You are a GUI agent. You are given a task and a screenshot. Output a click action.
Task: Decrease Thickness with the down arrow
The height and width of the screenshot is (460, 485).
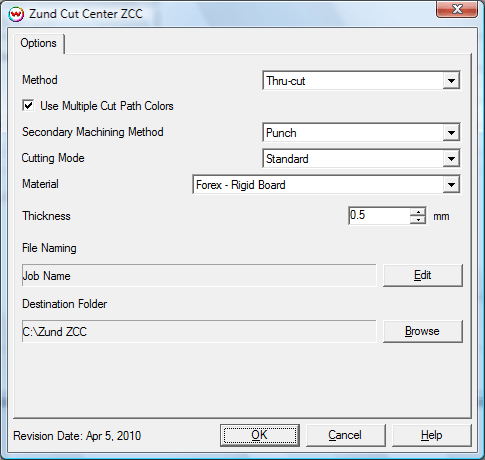coord(418,220)
